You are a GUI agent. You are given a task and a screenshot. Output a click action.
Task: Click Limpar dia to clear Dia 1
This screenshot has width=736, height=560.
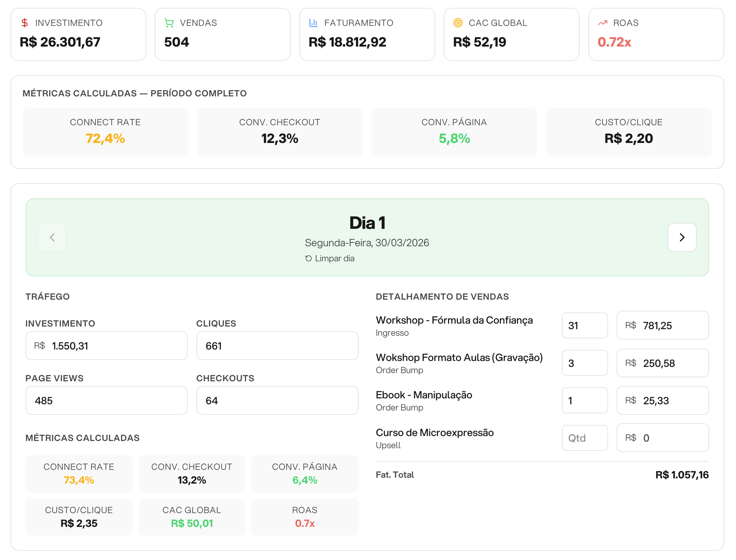coord(335,258)
